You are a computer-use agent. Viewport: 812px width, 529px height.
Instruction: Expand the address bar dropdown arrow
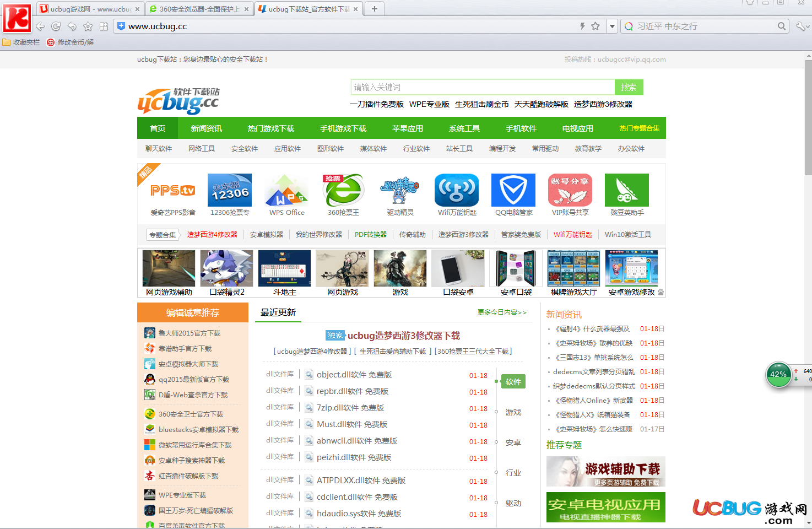pyautogui.click(x=612, y=26)
